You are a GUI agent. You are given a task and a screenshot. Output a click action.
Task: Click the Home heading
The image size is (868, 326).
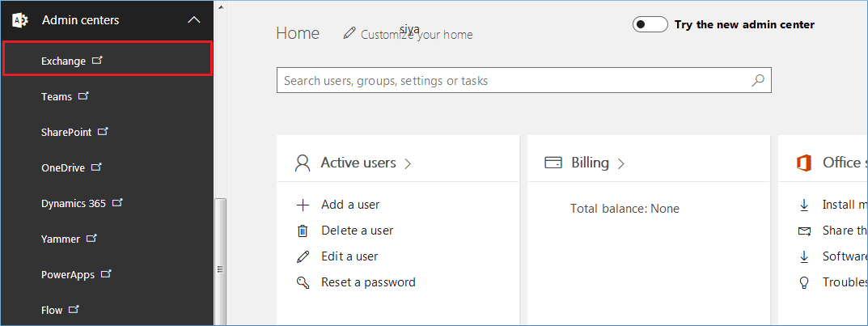point(298,33)
